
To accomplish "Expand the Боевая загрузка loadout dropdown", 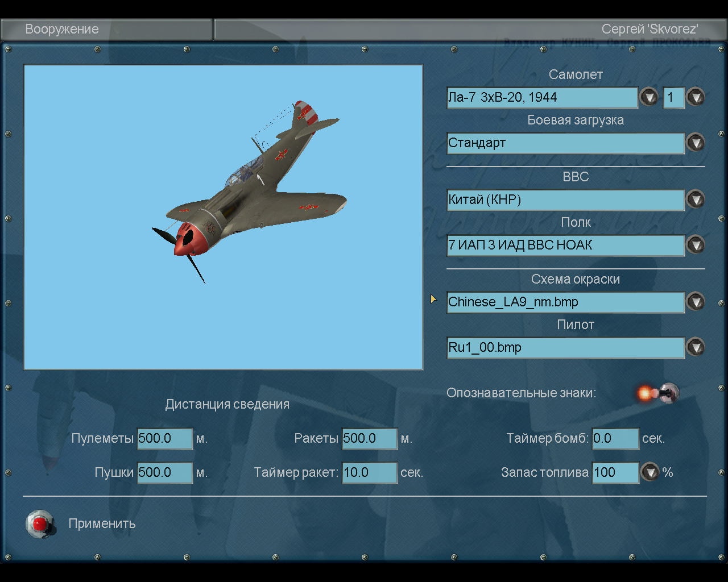I will point(695,143).
